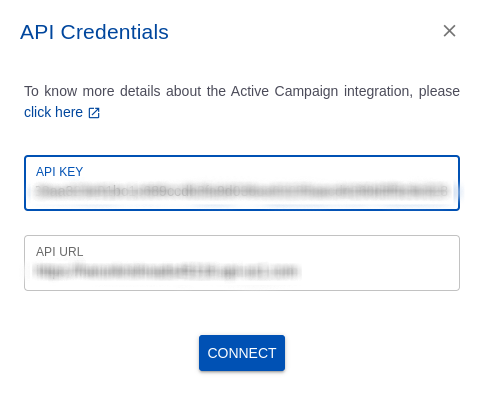The height and width of the screenshot is (397, 482).
Task: Place cursor in the blurred API URL value
Action: pos(167,271)
